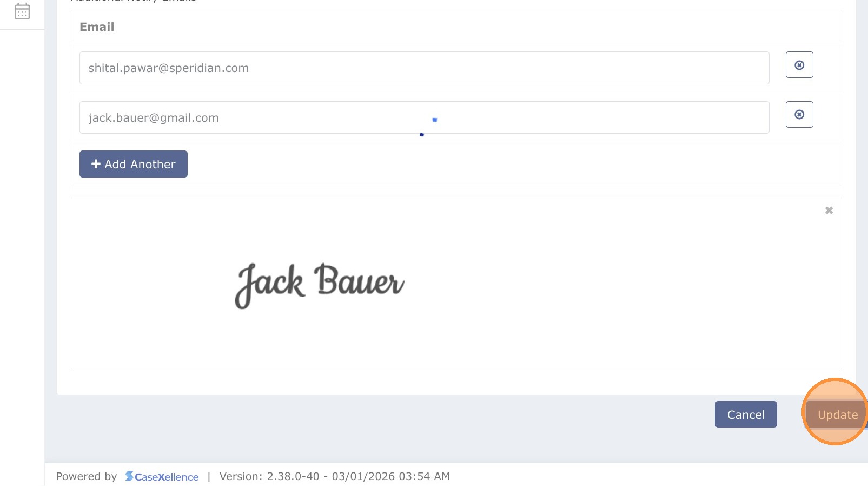Select the Email column header
This screenshot has height=486, width=868.
coord(97,27)
